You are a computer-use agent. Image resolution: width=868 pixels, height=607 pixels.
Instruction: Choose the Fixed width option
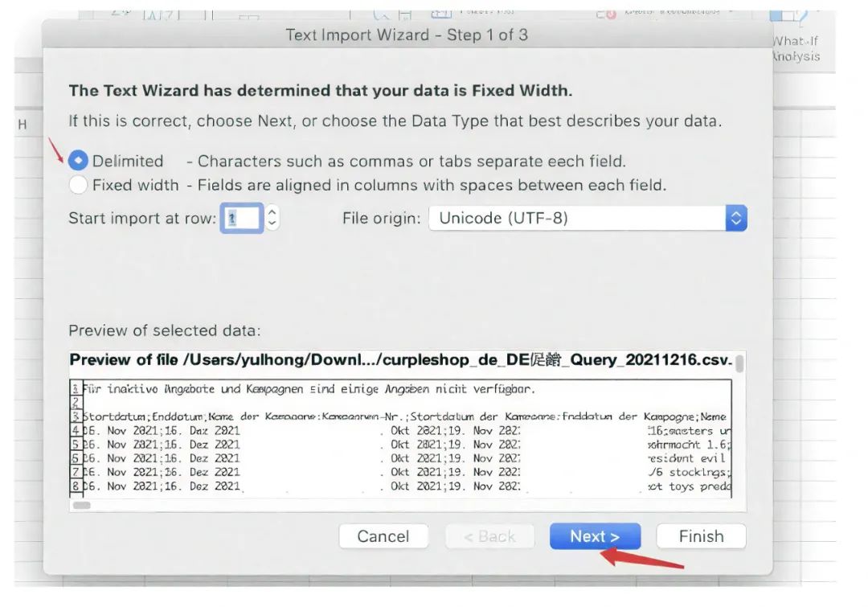tap(78, 184)
